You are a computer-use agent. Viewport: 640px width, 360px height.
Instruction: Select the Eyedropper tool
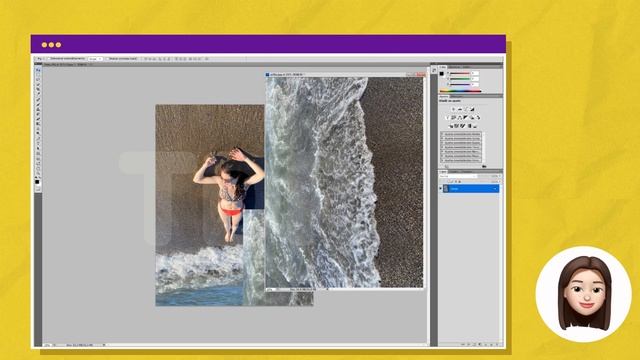38,93
